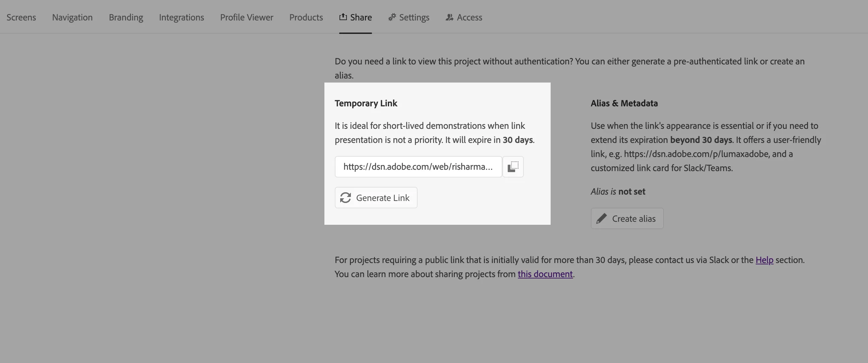Switch to the Navigation tab
The image size is (868, 363).
[72, 17]
